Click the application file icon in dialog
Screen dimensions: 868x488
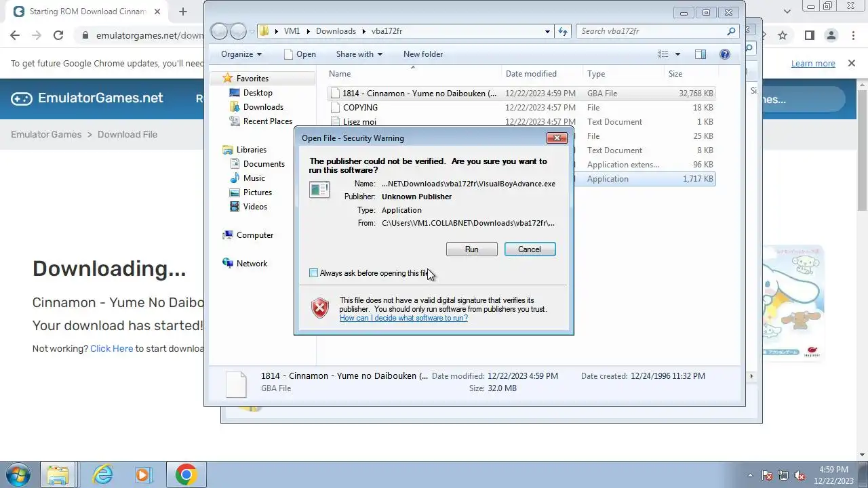(319, 190)
